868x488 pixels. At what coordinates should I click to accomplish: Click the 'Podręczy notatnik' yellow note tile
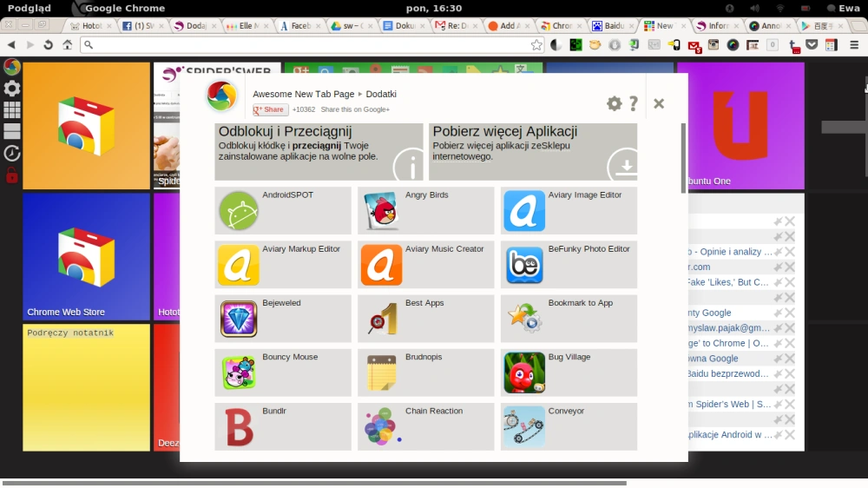point(86,387)
